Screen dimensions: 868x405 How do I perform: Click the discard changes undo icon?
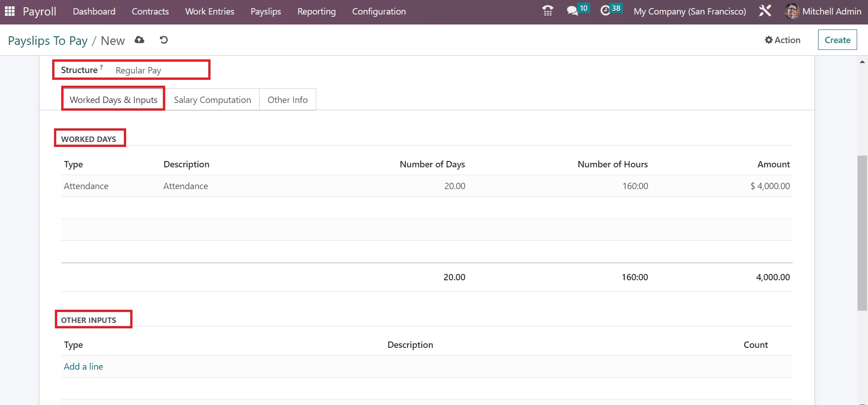pyautogui.click(x=164, y=40)
